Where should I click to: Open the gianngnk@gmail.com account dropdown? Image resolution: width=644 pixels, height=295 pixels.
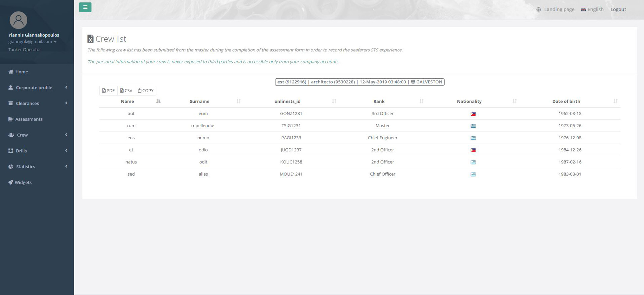coord(30,41)
